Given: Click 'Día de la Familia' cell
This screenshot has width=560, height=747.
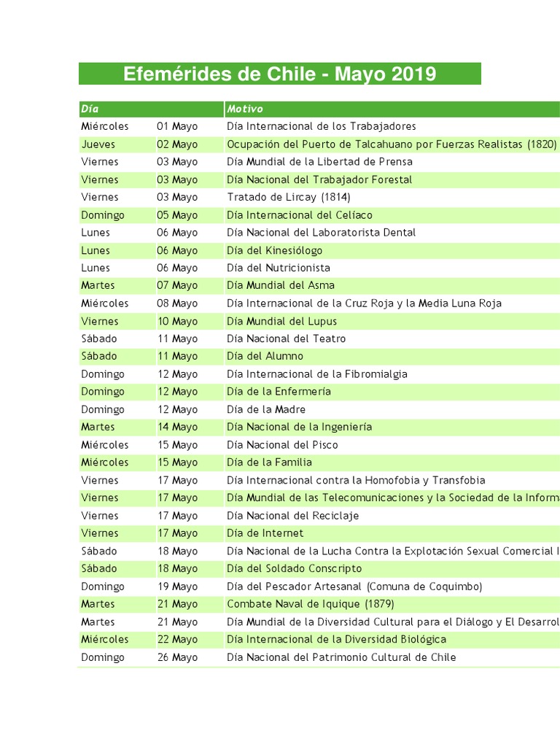Looking at the screenshot, I should tap(270, 462).
